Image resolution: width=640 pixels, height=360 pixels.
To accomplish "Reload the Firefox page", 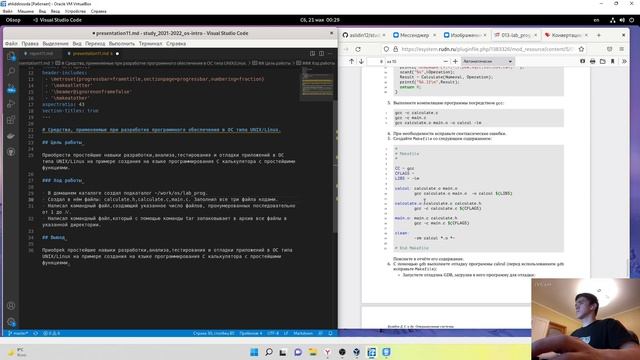I will pyautogui.click(x=358, y=49).
